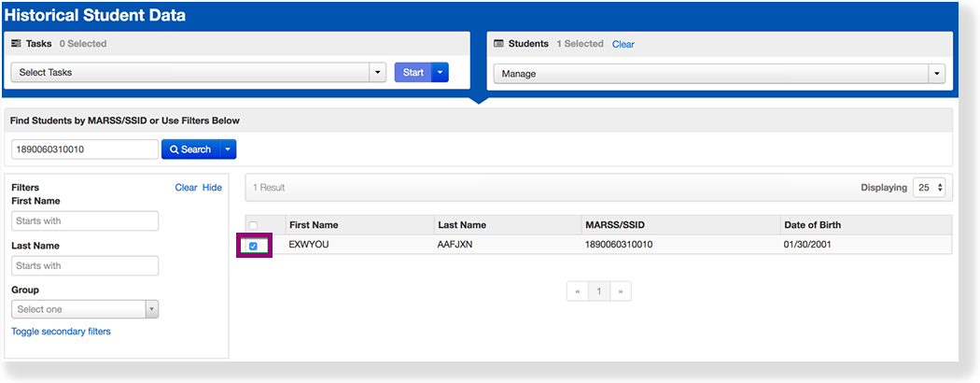Expand the Start button arrow menu
The height and width of the screenshot is (383, 980).
(x=440, y=73)
